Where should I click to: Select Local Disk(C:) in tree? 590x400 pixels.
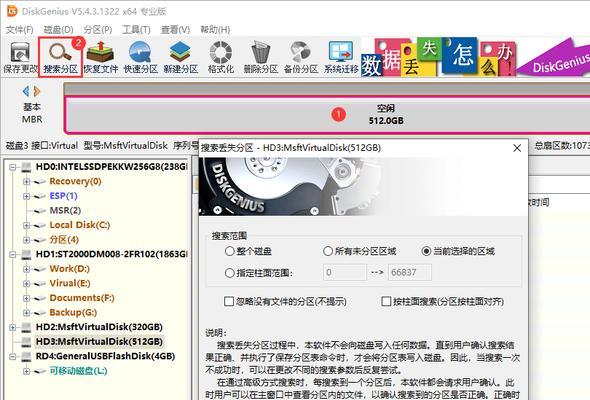(80, 225)
